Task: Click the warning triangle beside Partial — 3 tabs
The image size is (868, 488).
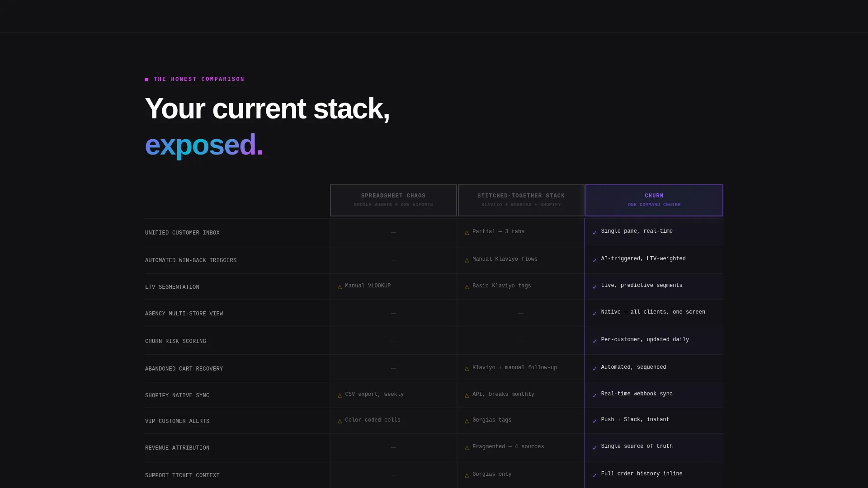Action: click(467, 233)
